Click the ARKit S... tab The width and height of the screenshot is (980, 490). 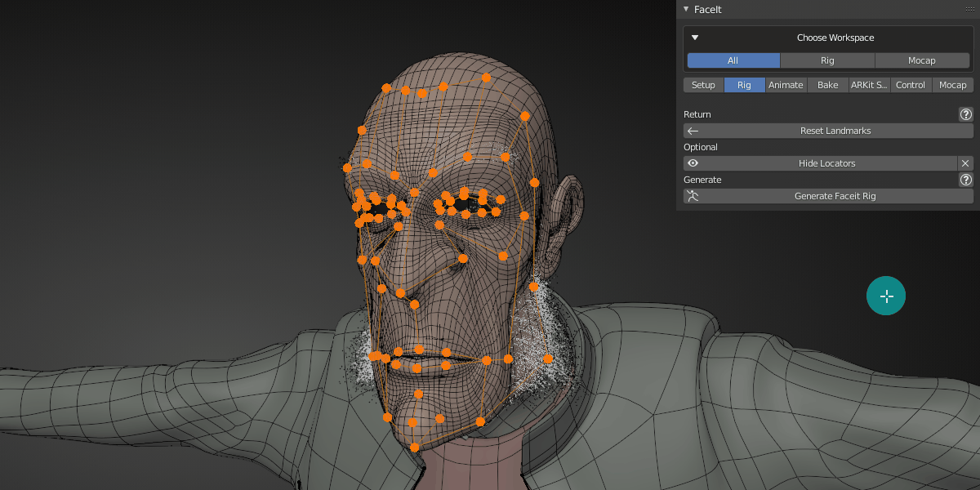(869, 84)
